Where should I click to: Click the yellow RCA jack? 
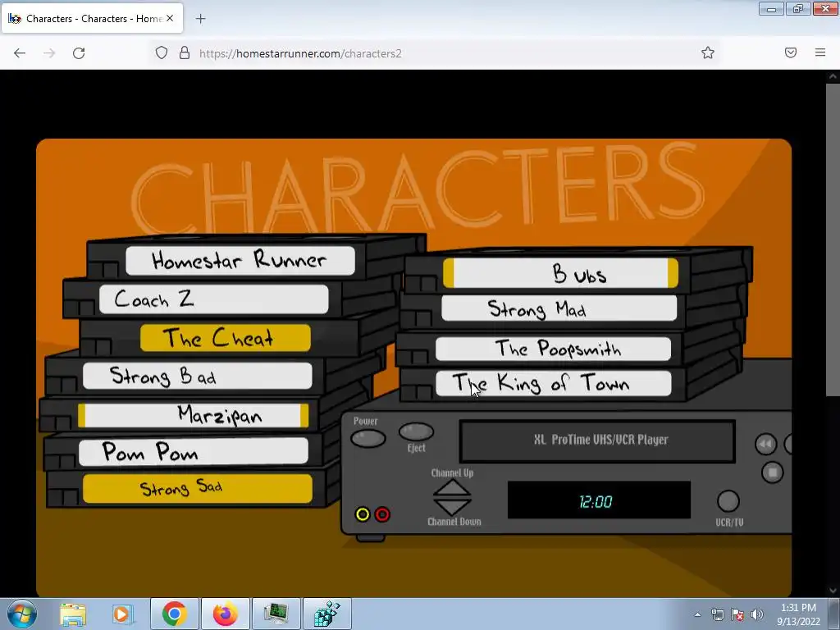(x=363, y=514)
